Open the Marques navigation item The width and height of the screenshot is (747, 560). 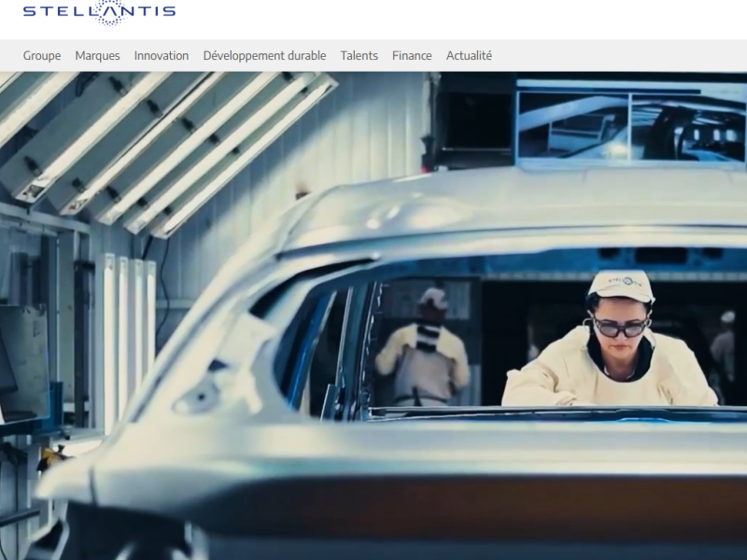click(x=97, y=56)
